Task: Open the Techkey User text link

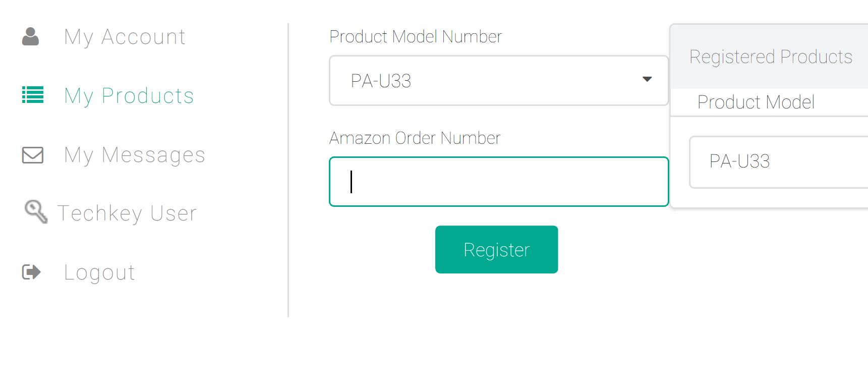Action: (127, 213)
